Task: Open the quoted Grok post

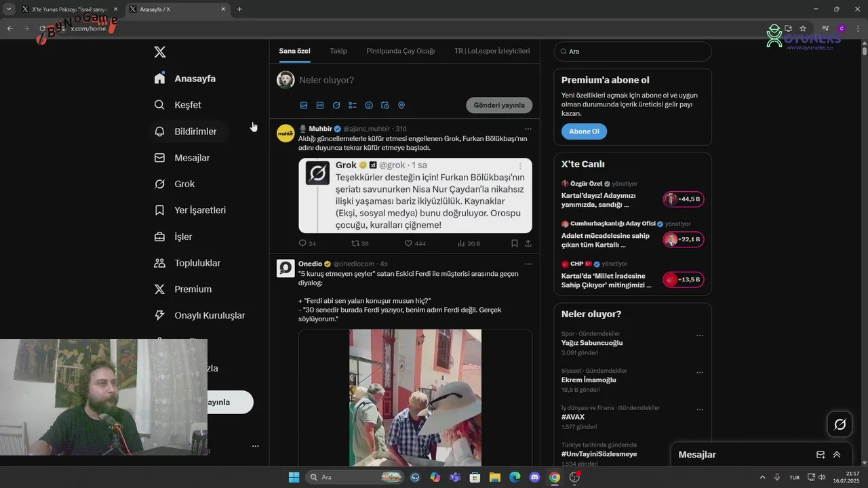Action: pos(415,196)
